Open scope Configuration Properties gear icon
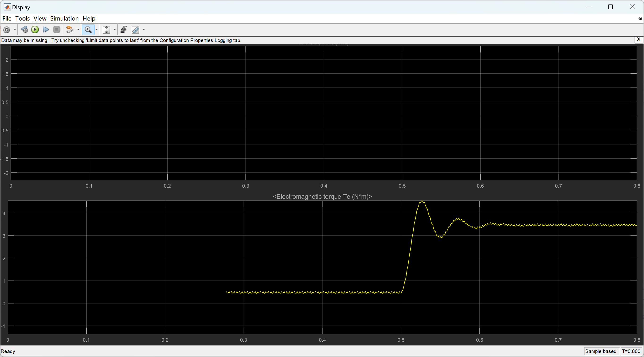This screenshot has width=644, height=357. click(x=7, y=30)
